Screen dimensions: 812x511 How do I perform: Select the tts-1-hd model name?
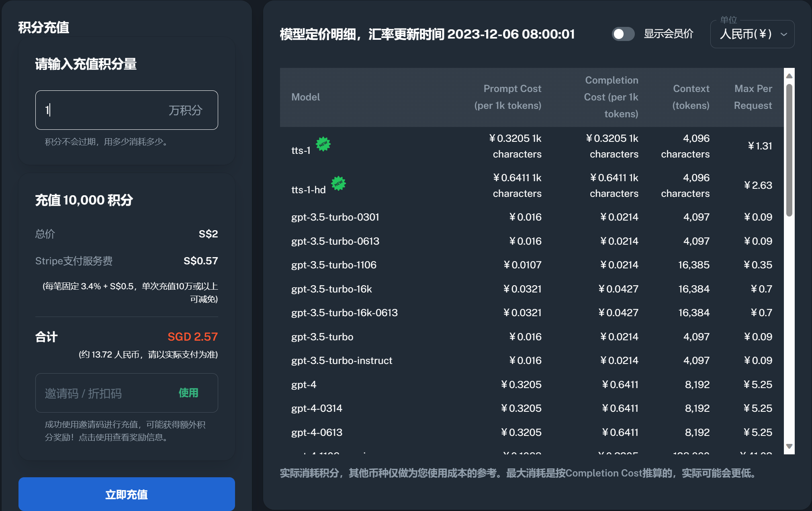(309, 190)
